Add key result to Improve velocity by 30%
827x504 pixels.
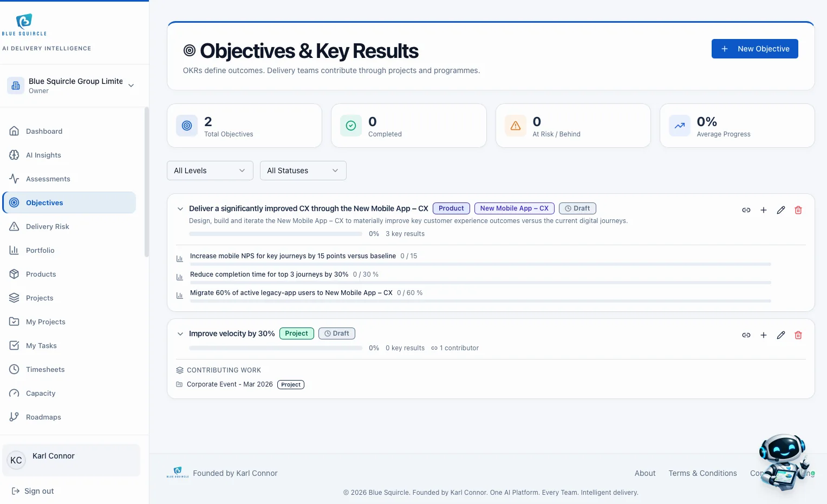click(764, 335)
